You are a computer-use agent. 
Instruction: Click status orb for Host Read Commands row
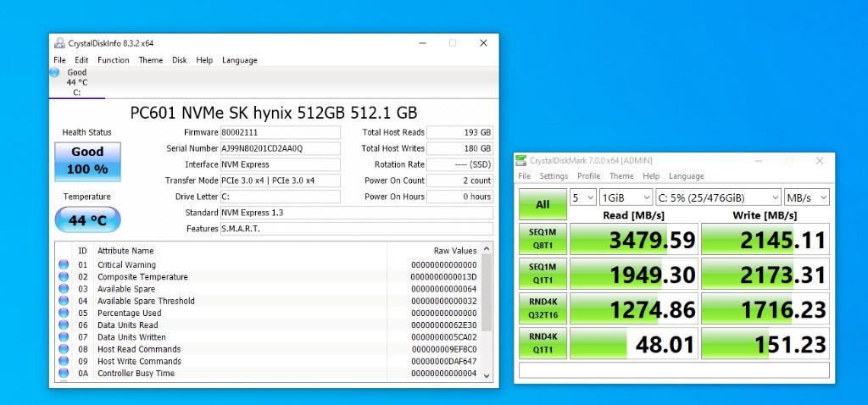pyautogui.click(x=64, y=349)
